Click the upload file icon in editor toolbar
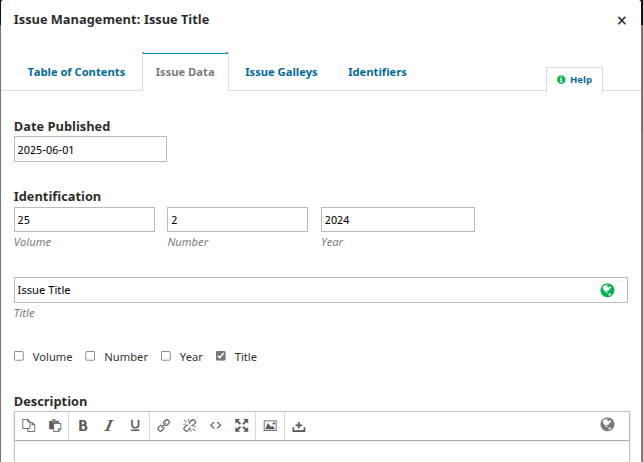 coord(298,426)
